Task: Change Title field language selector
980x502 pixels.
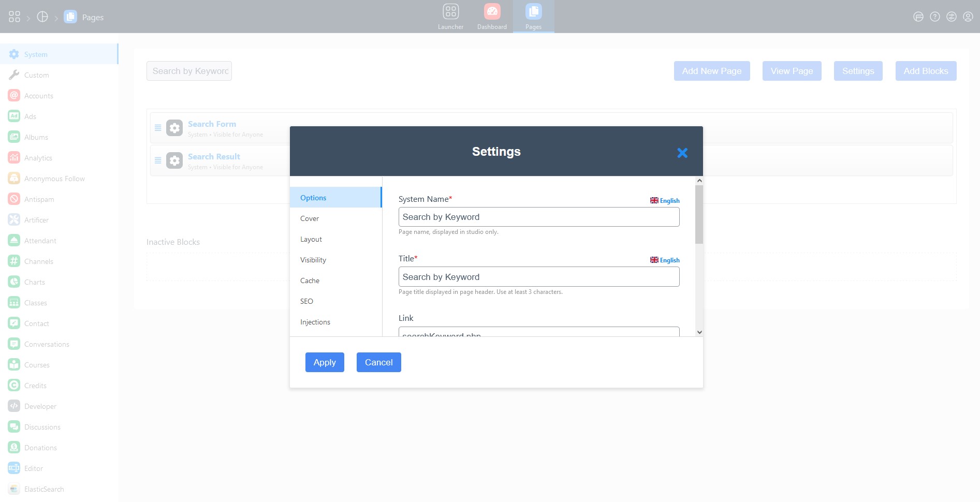Action: coord(665,260)
